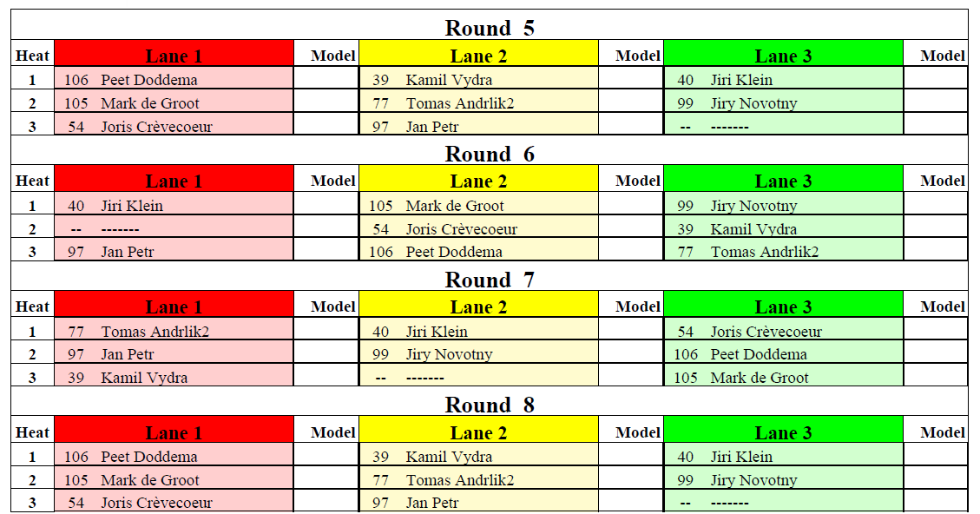
Task: Click the Round 8 heading
Action: pyautogui.click(x=490, y=405)
